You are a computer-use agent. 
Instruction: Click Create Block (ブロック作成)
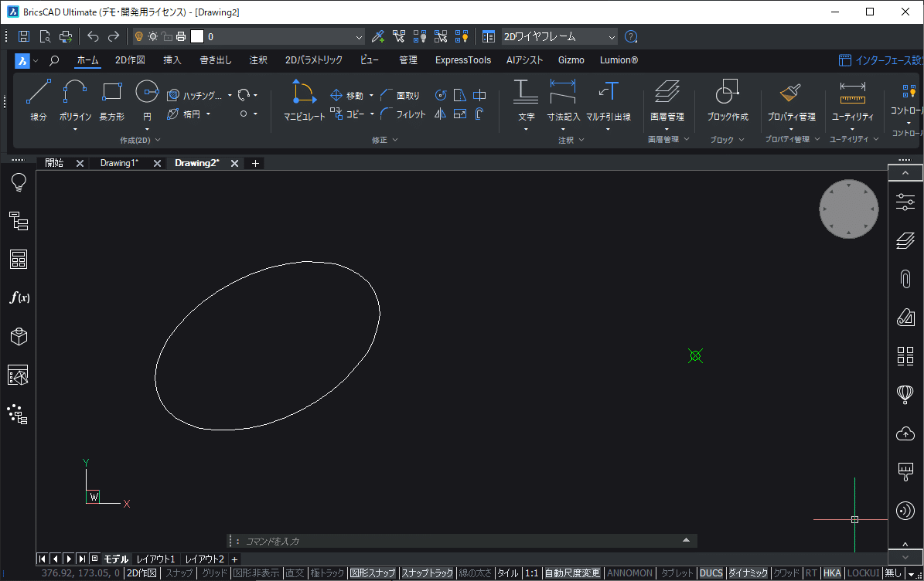(x=728, y=100)
